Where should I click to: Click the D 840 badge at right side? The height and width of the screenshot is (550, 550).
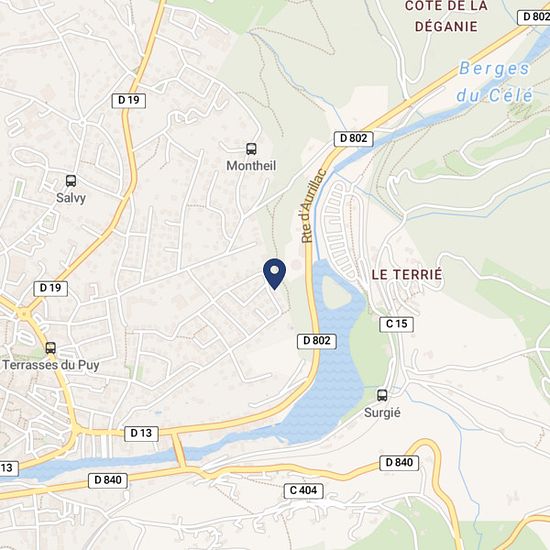[399, 463]
